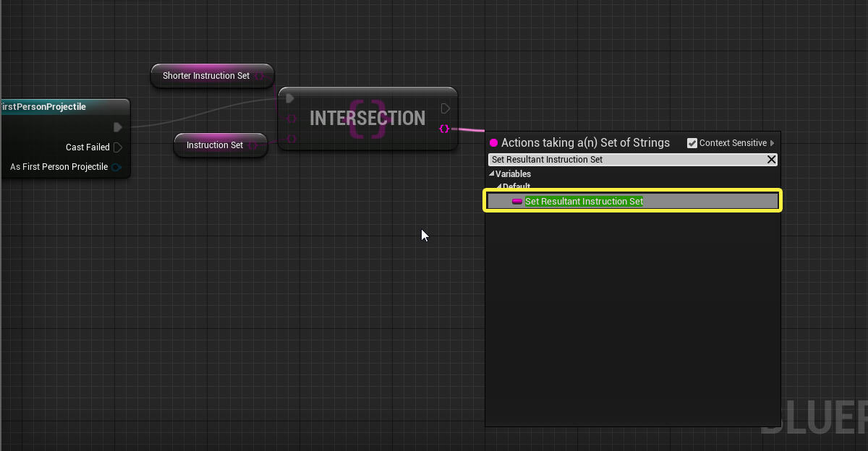Click the pink variable icon beside Set Resultant Instruction Set

point(517,202)
